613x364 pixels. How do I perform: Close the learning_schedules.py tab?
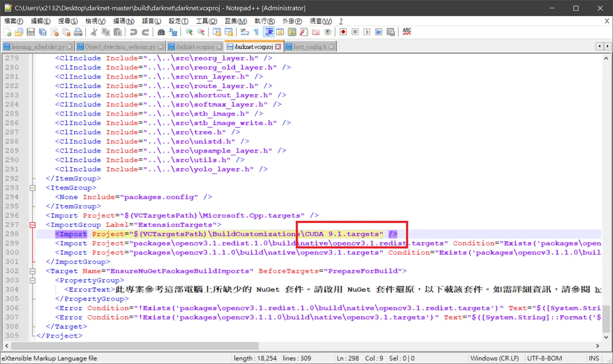pyautogui.click(x=70, y=47)
